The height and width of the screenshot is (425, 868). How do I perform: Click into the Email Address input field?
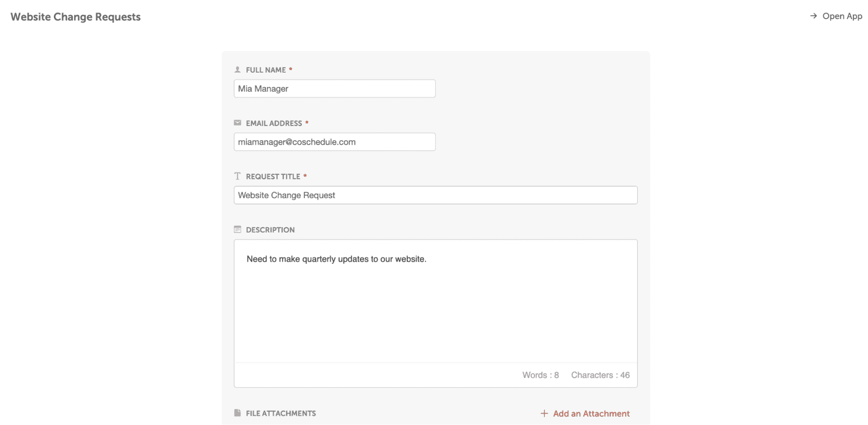(334, 142)
